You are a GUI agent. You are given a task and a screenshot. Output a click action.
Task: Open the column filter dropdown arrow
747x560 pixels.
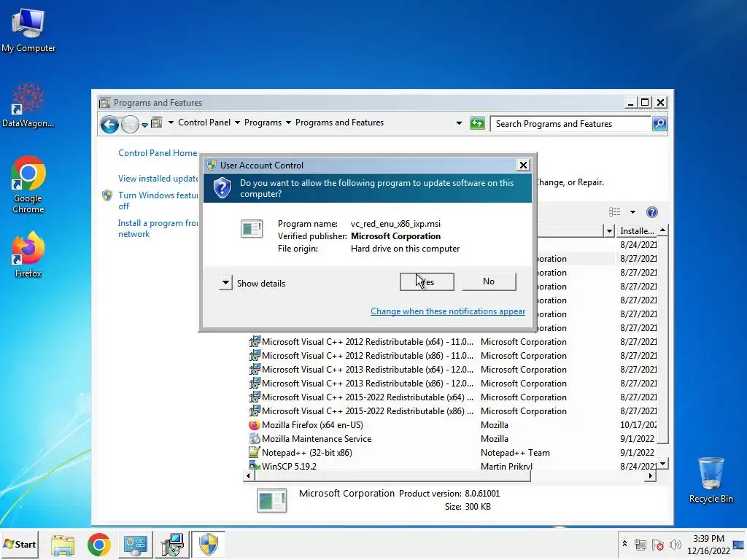tap(609, 231)
